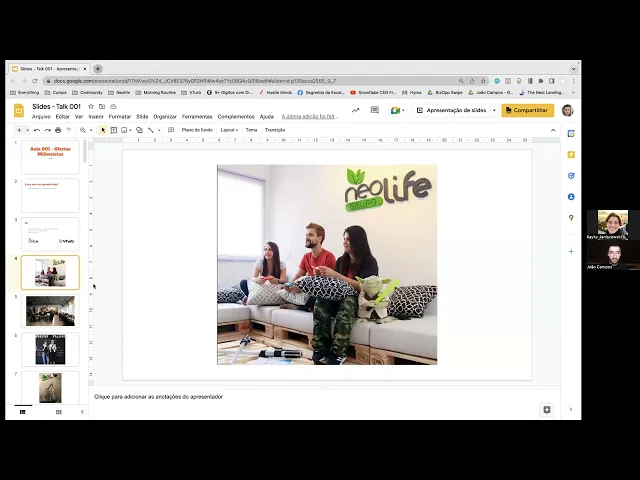The height and width of the screenshot is (480, 640).
Task: Open the Chrome tab search dropdown
Action: (x=573, y=69)
